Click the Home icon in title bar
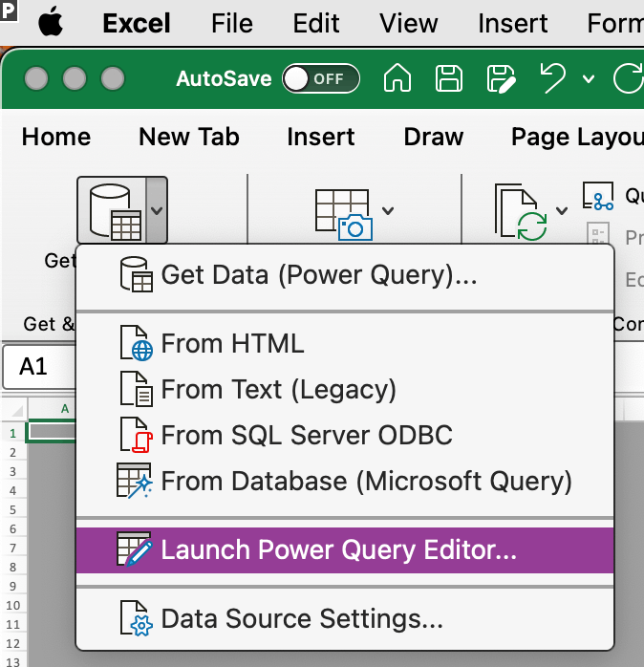The height and width of the screenshot is (667, 644). pyautogui.click(x=397, y=79)
